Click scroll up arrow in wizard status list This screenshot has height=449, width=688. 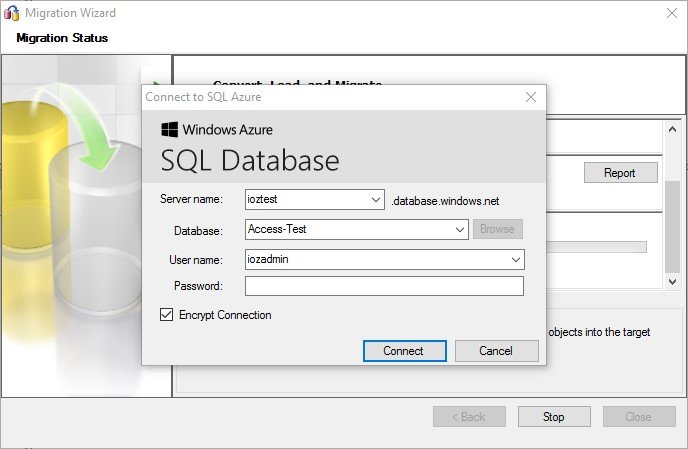click(x=672, y=129)
